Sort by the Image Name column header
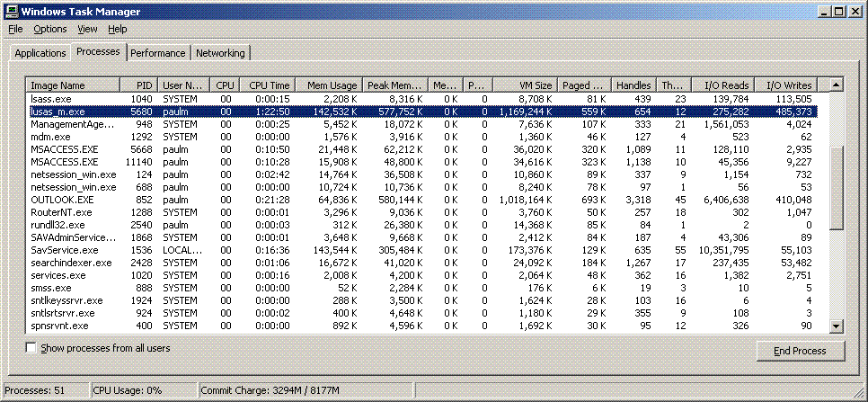This screenshot has height=402, width=868. (75, 85)
